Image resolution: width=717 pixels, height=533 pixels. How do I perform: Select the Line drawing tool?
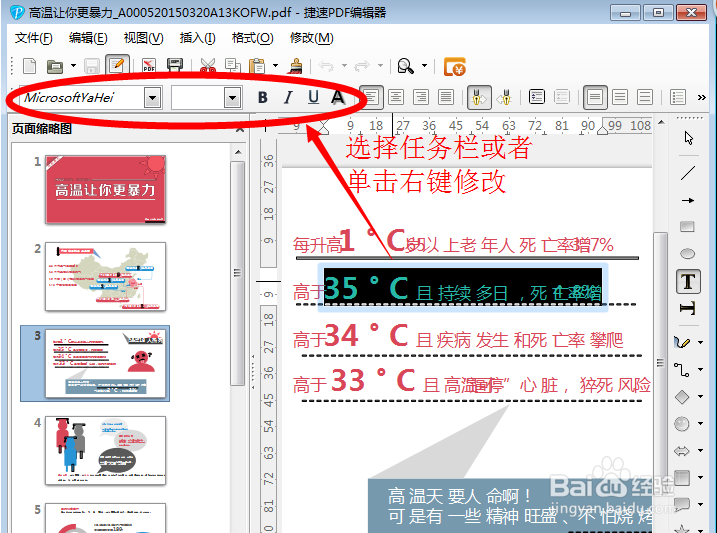coord(688,173)
